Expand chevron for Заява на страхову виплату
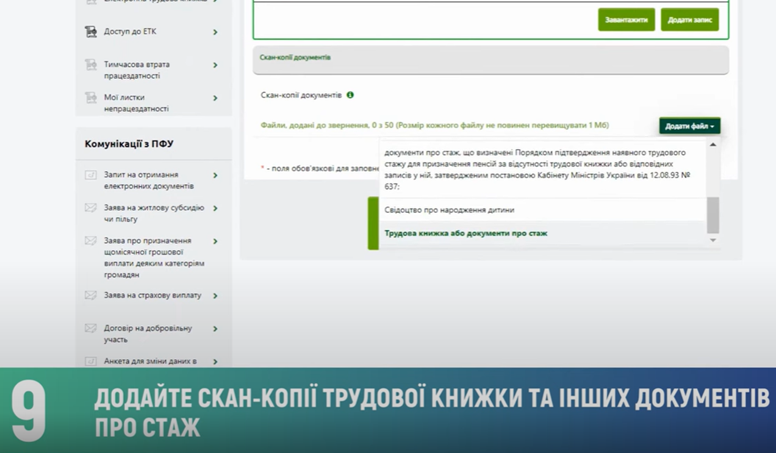This screenshot has height=453, width=776. click(x=215, y=296)
